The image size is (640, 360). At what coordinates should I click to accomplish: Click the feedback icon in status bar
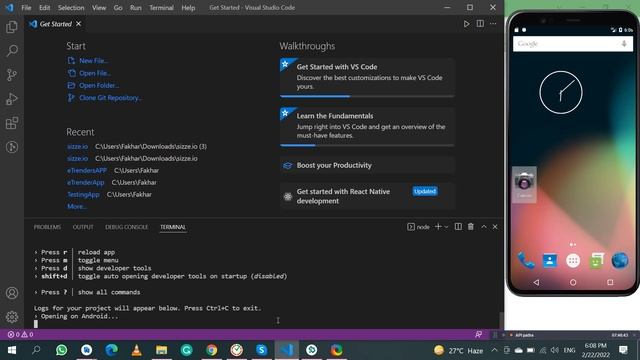(478, 334)
